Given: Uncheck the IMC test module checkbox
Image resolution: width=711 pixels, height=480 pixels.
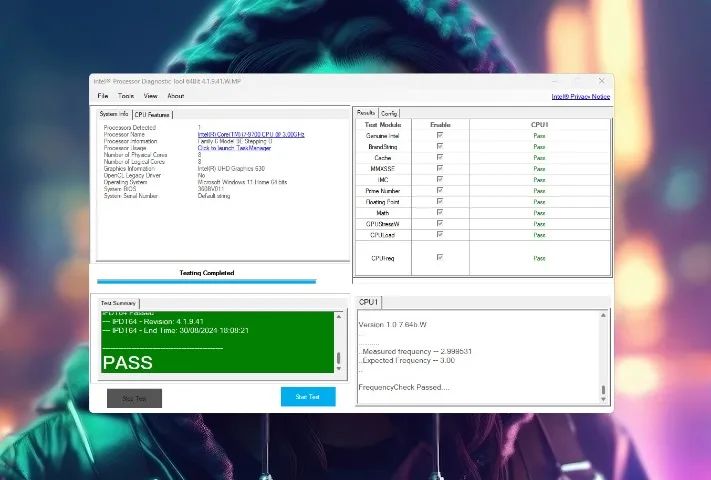Looking at the screenshot, I should click(439, 179).
